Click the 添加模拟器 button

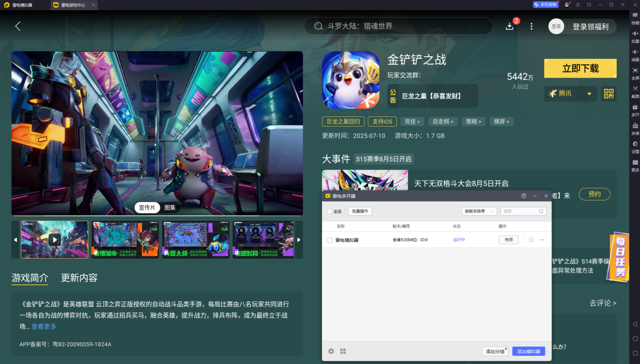point(528,351)
